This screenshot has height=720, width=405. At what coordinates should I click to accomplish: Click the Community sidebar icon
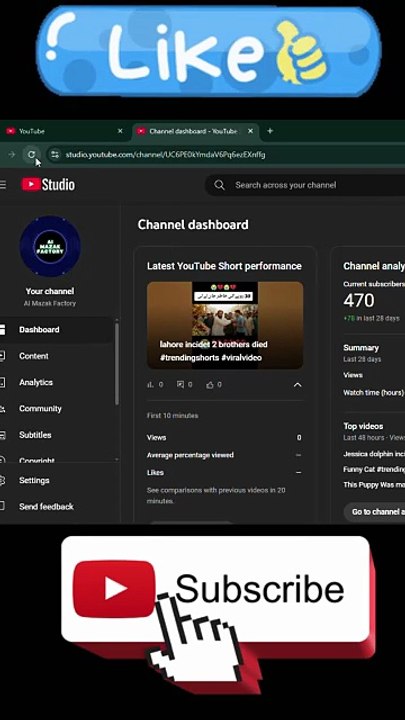(x=2, y=408)
